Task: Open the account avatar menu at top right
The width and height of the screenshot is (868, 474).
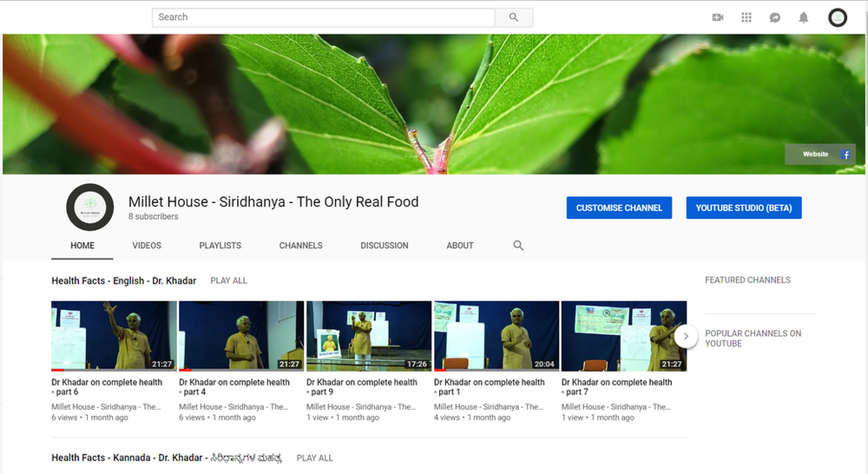Action: [838, 17]
